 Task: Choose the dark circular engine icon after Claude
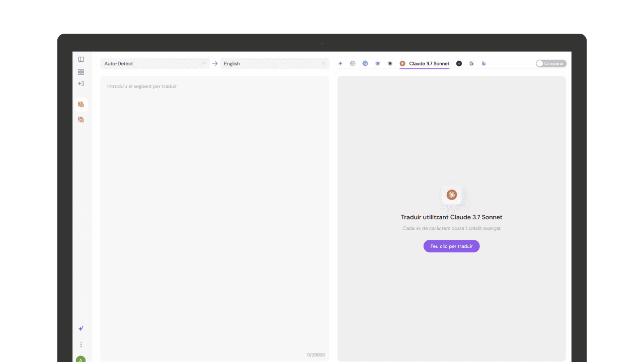[x=459, y=64]
